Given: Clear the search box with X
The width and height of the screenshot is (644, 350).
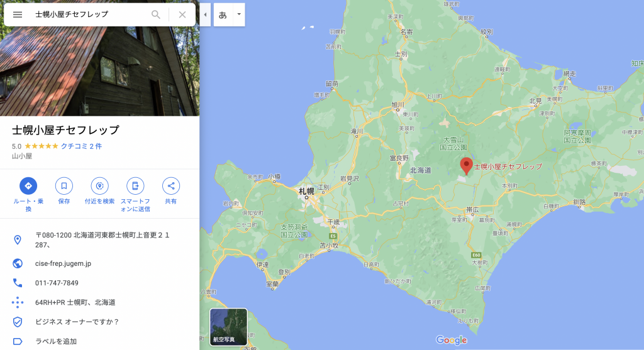Looking at the screenshot, I should pos(182,14).
